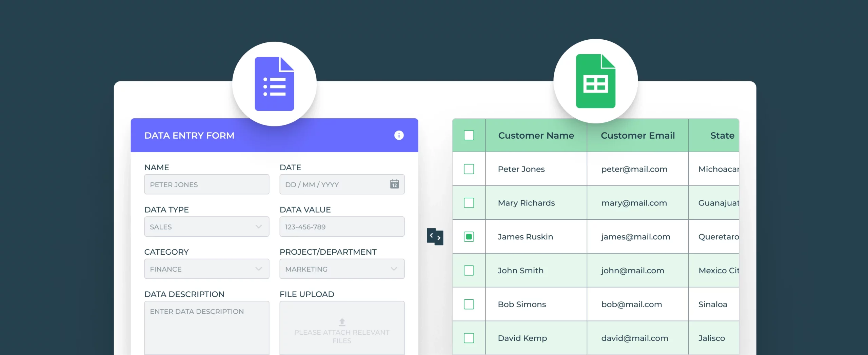
Task: Click the green Google Sheets spreadsheet icon
Action: 595,81
